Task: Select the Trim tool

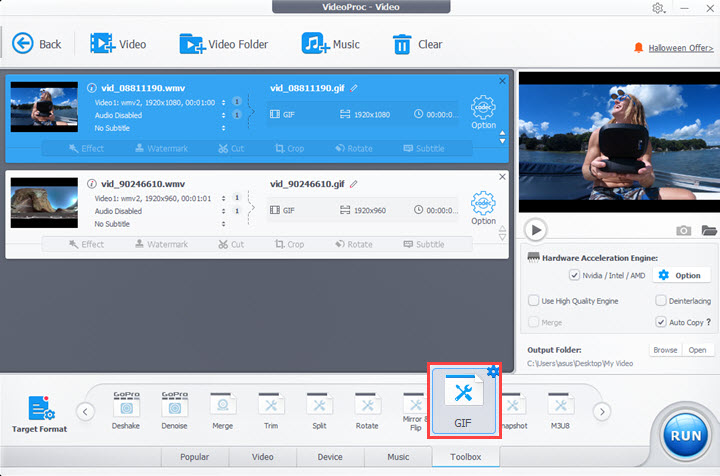Action: pos(271,410)
